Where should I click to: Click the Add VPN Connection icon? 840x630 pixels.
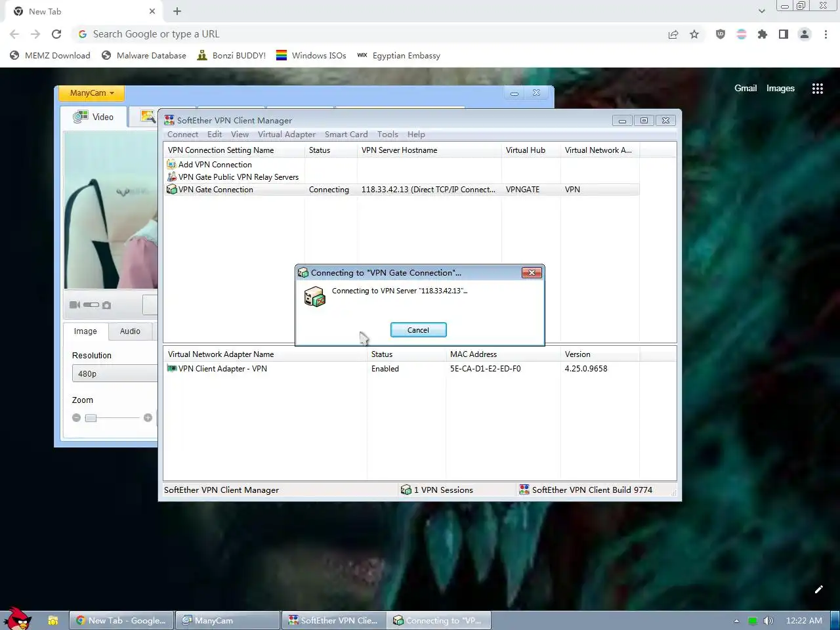click(x=172, y=164)
